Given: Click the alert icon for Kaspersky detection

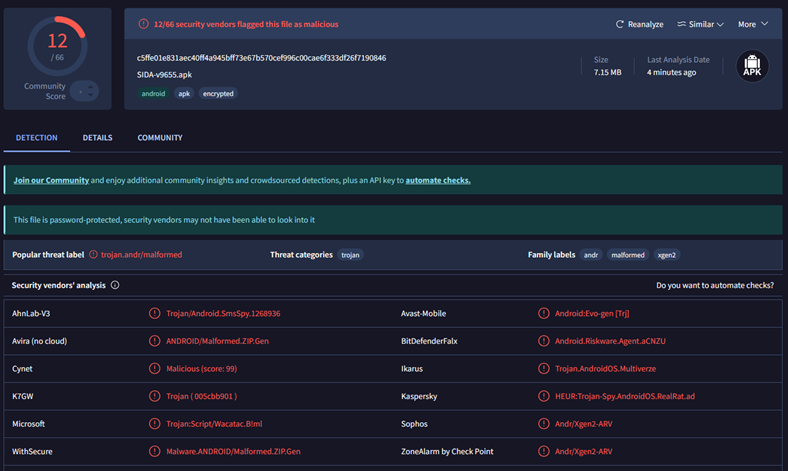Looking at the screenshot, I should [x=543, y=396].
